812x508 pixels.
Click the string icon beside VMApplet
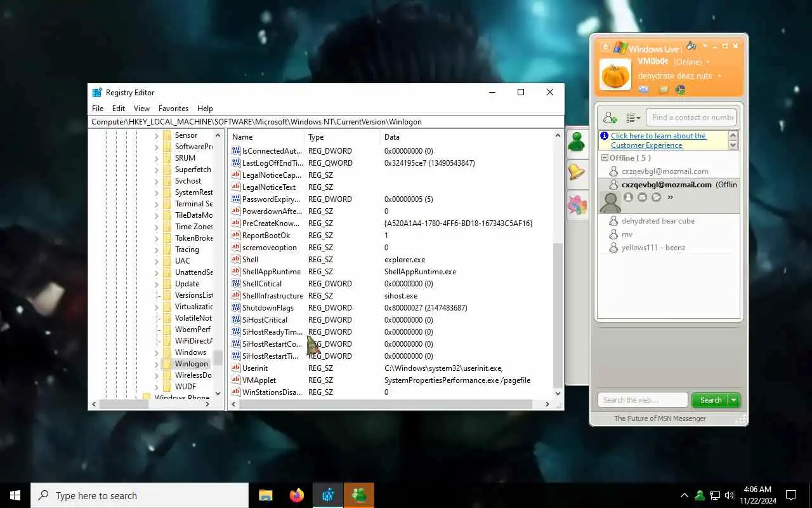236,380
